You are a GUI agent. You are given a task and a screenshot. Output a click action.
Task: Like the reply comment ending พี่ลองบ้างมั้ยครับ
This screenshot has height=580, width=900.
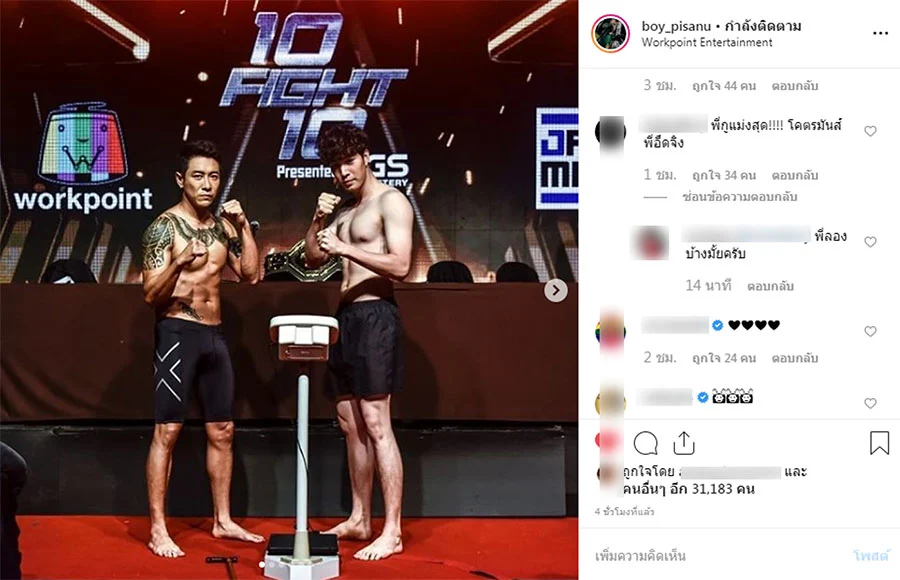[x=870, y=242]
